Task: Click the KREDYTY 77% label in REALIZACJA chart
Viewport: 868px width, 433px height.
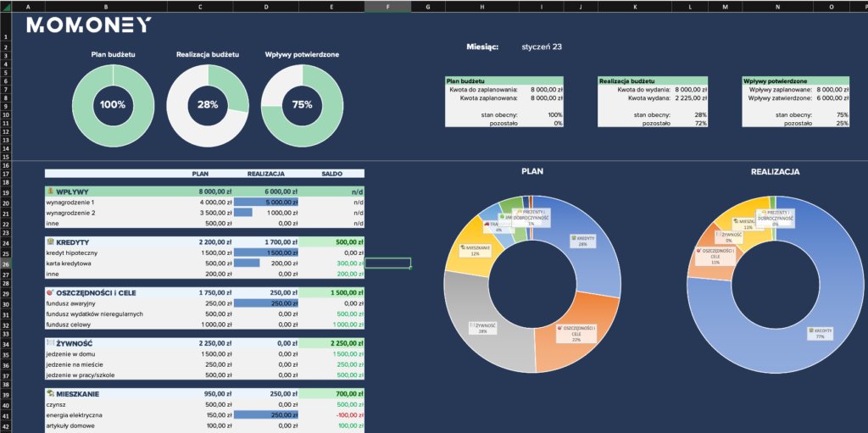Action: point(819,332)
